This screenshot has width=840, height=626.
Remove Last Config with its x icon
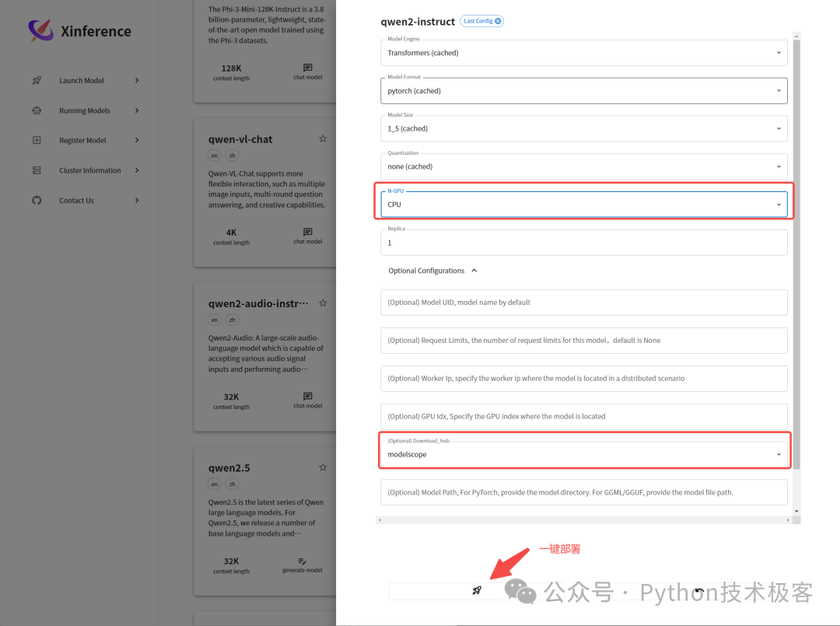coord(499,21)
